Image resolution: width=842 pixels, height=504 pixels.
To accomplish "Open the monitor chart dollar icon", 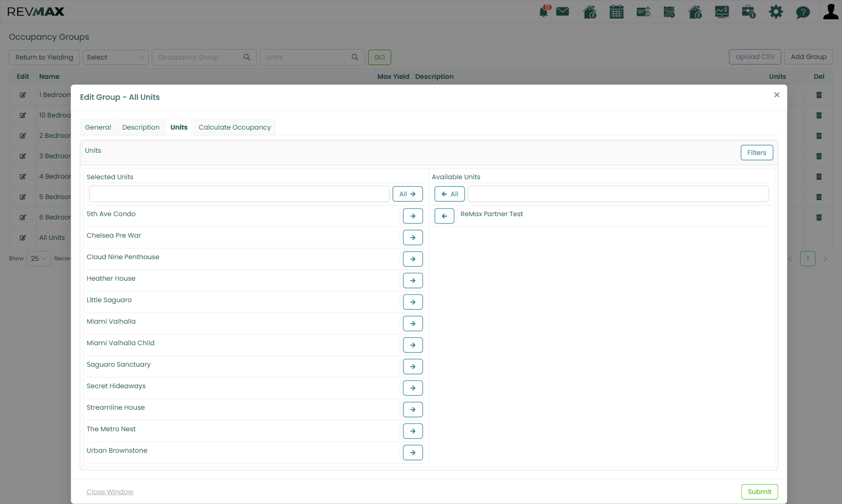I will 722,12.
